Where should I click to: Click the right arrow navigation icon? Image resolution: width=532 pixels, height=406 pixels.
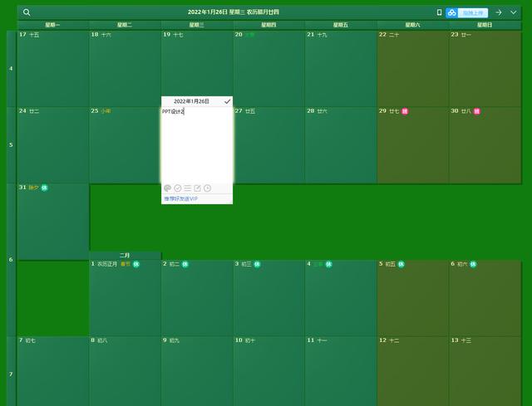(498, 12)
